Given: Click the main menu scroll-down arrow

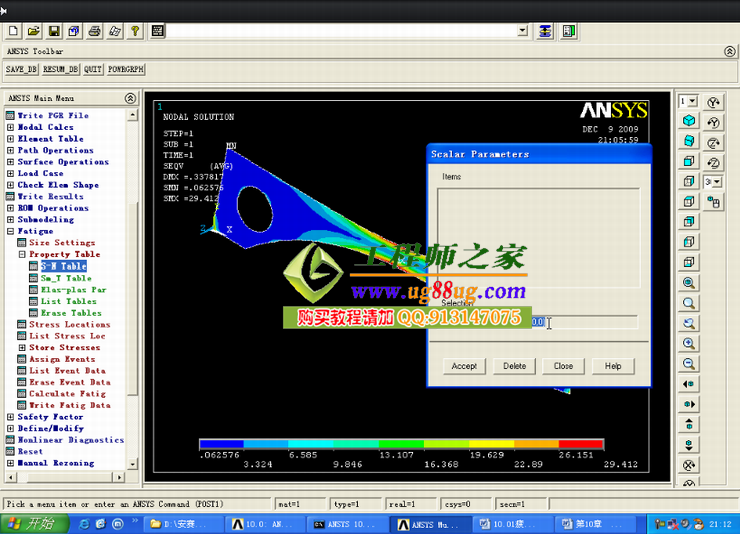Looking at the screenshot, I should (132, 464).
